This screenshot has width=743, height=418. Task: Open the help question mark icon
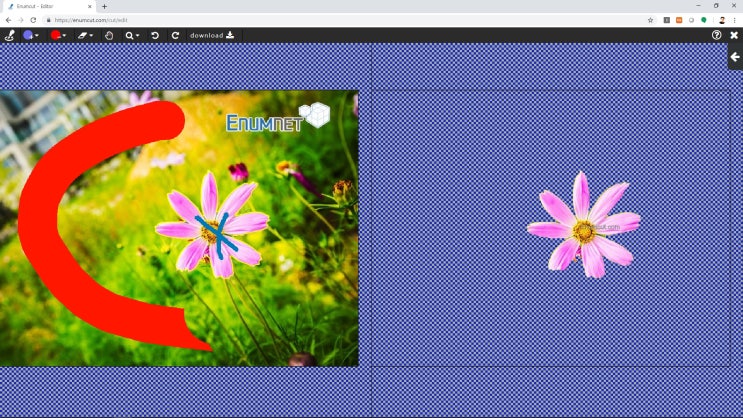point(716,35)
